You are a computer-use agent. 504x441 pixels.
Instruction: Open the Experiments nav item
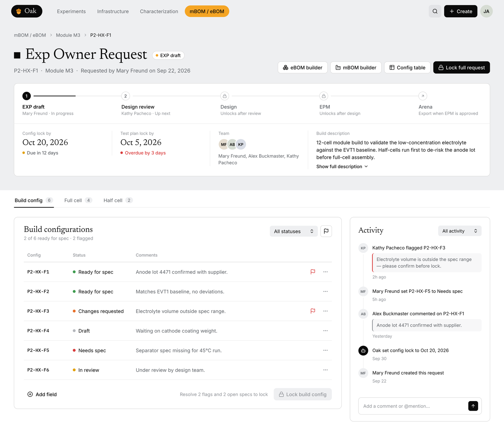coord(71,11)
